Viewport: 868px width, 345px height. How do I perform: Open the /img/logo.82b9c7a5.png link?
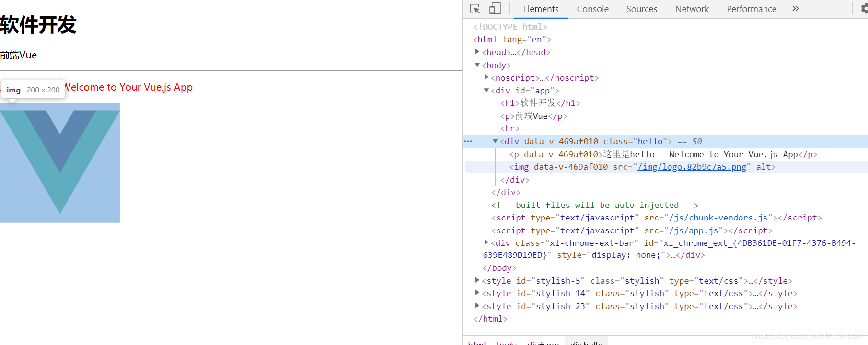point(692,167)
